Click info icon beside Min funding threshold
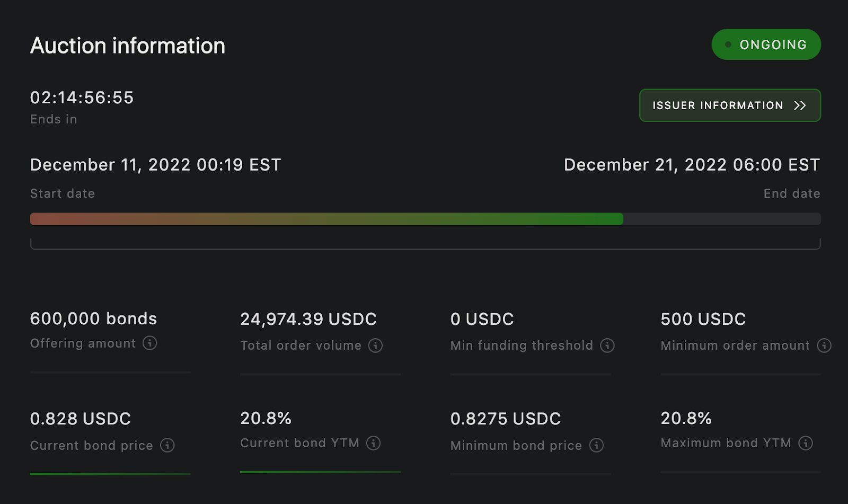This screenshot has width=848, height=504. 607,346
